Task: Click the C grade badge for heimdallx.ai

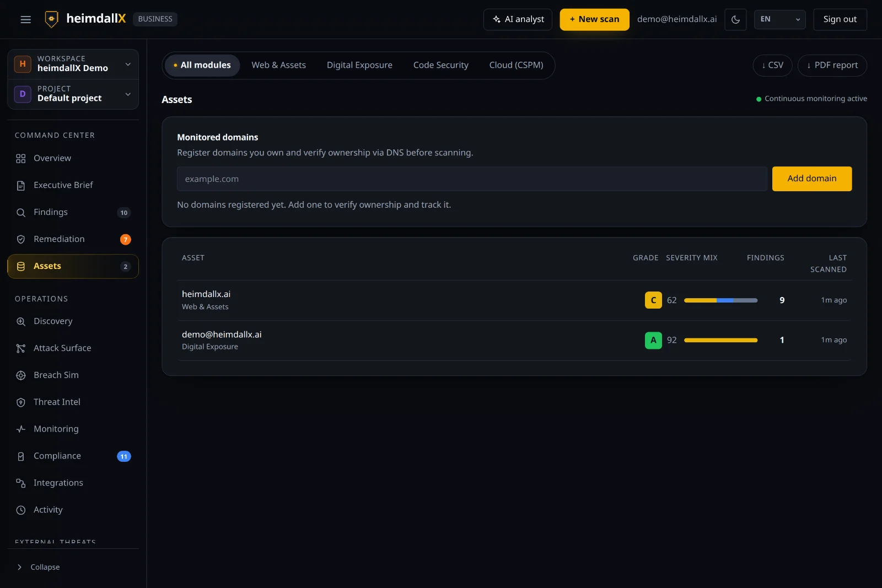Action: (x=653, y=300)
